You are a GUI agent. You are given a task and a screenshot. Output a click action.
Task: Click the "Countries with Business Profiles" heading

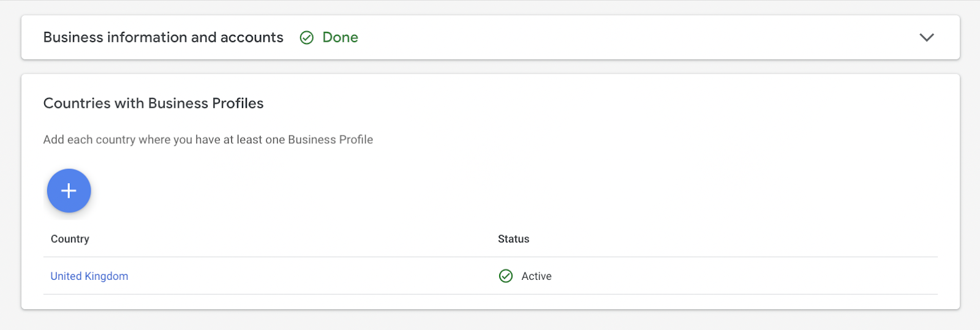tap(153, 103)
